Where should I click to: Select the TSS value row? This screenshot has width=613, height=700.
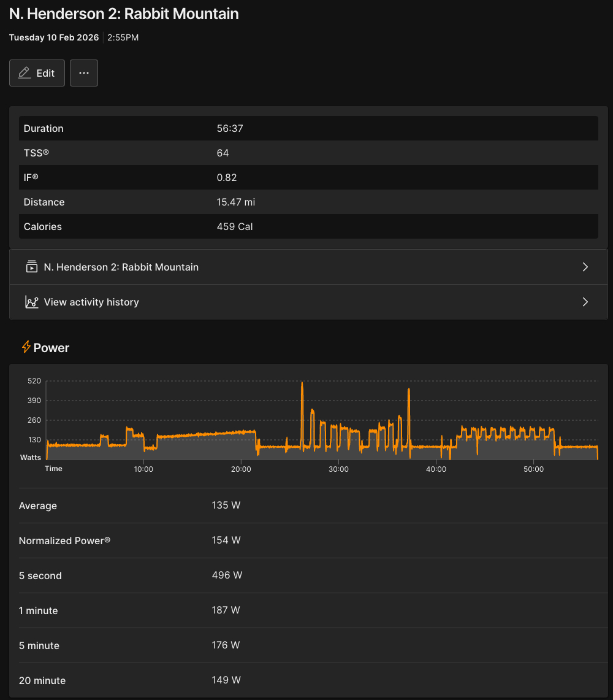click(x=308, y=153)
